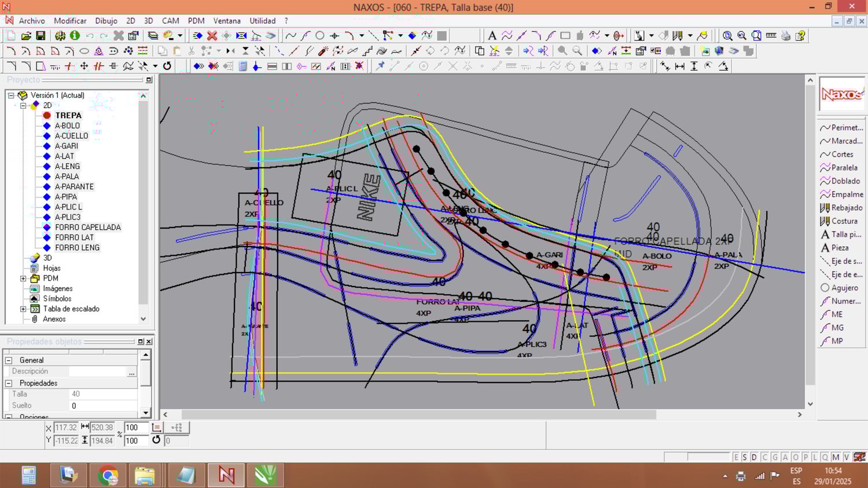The image size is (868, 488).
Task: Select Perimet... in the right panel
Action: click(841, 127)
